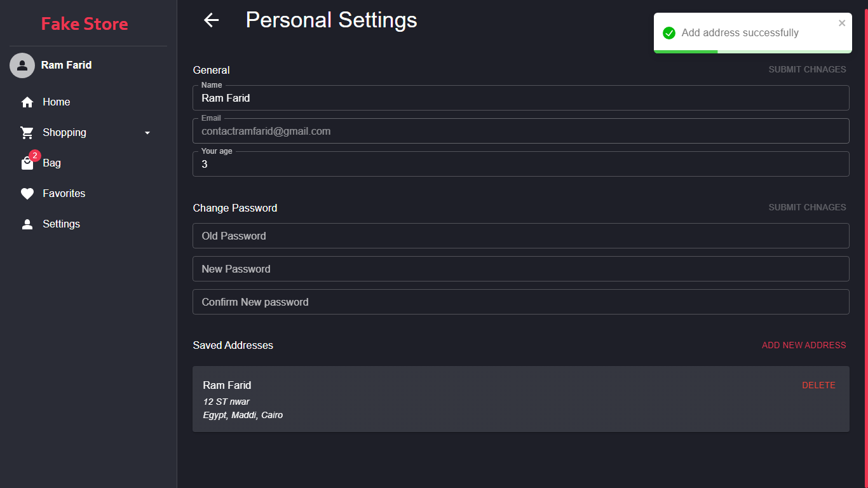Click the Shopping cart icon
The height and width of the screenshot is (488, 868).
[x=27, y=133]
